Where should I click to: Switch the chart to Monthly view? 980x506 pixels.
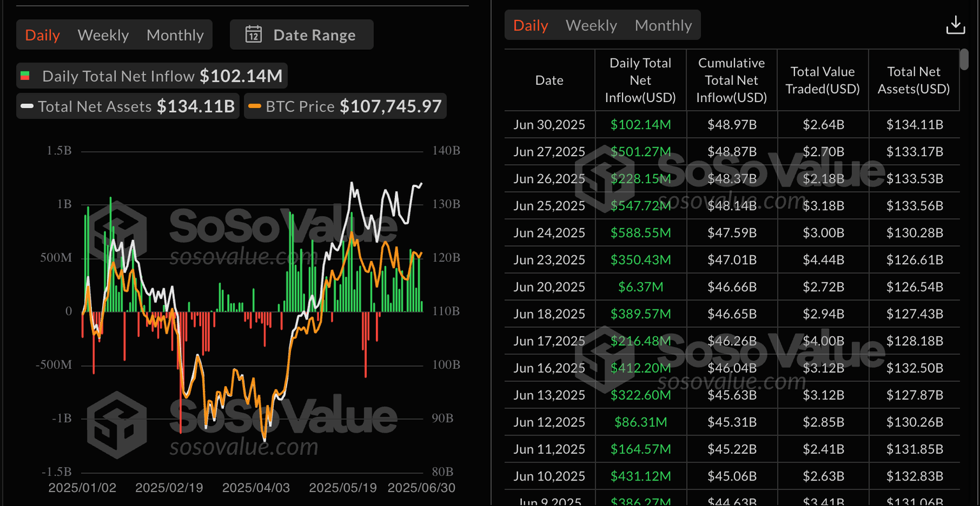point(175,35)
